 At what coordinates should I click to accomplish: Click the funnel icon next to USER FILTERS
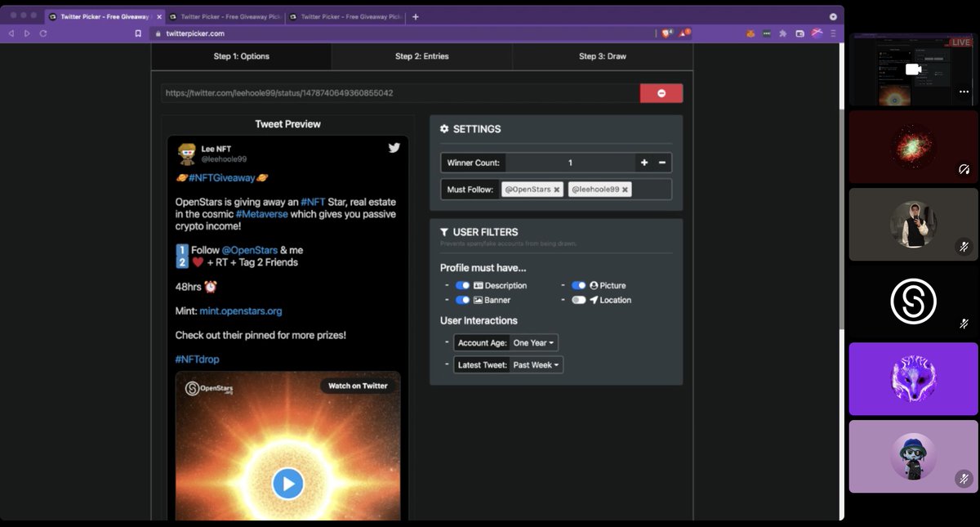[444, 232]
